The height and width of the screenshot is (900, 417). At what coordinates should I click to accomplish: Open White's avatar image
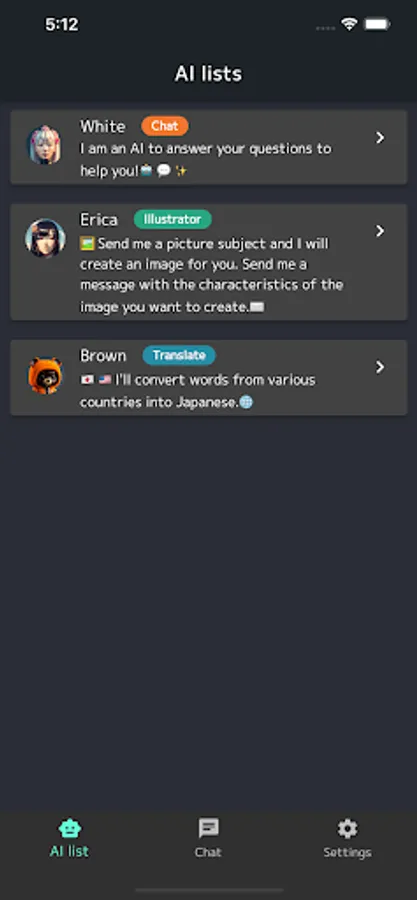45,145
